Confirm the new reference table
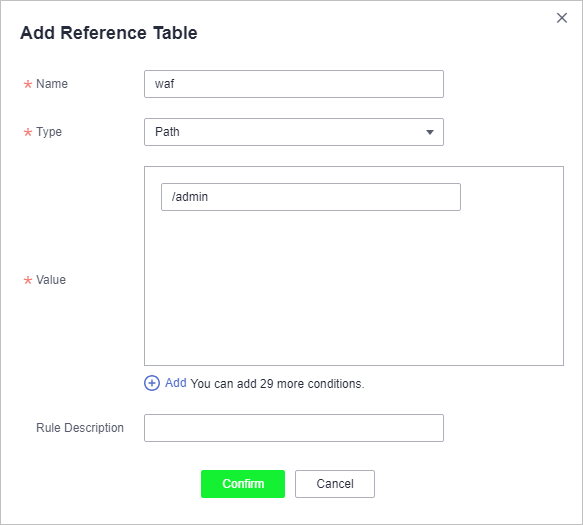The width and height of the screenshot is (583, 525). click(x=243, y=484)
